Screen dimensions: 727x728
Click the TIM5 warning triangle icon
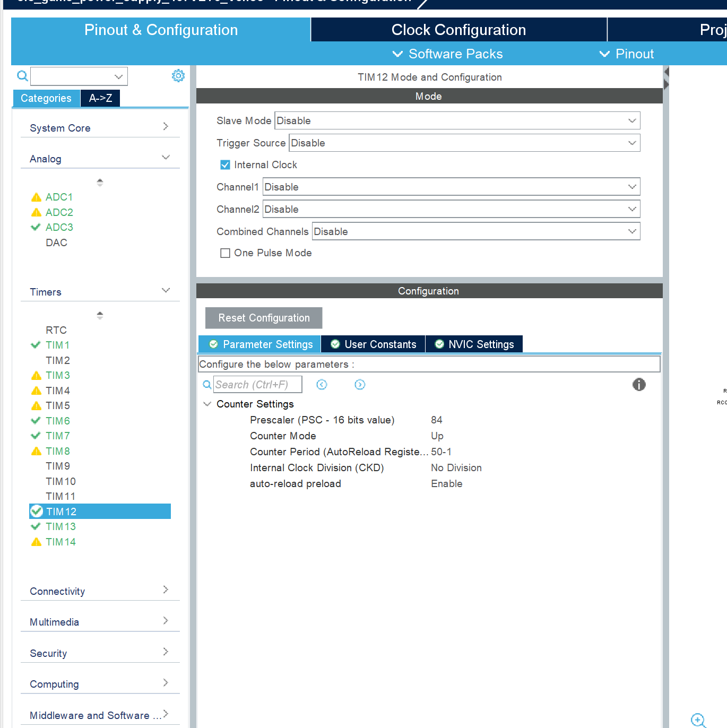[x=36, y=406]
